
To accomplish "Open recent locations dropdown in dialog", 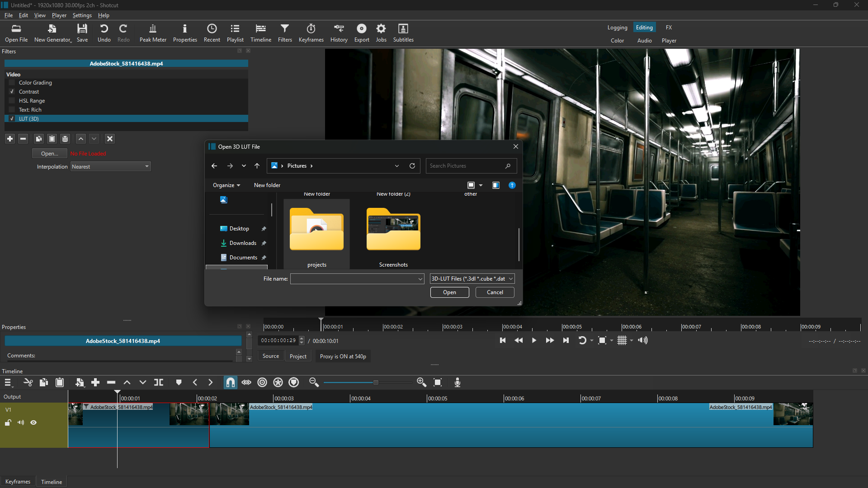I will [244, 166].
